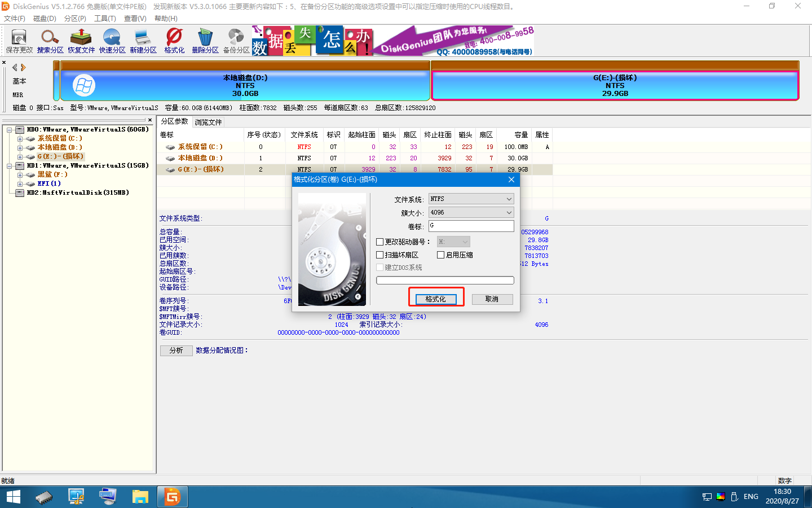Viewport: 812px width, 508px height.
Task: Start the 快速分区 quick partition tool
Action: 112,41
